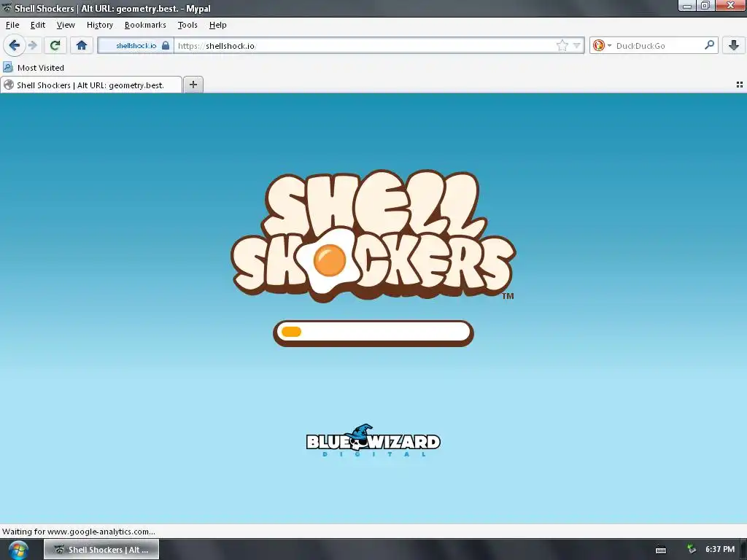747x560 pixels.
Task: Open the Edit menu
Action: coord(38,25)
